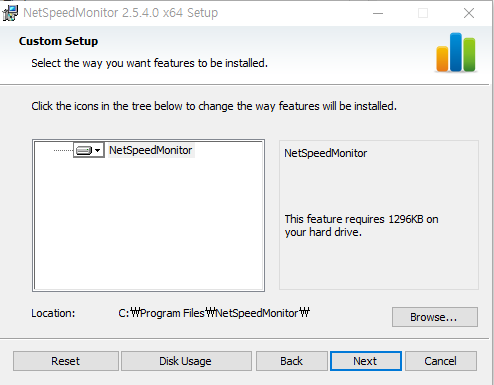Click the 'This feature requires 1296KB' text

click(x=361, y=226)
